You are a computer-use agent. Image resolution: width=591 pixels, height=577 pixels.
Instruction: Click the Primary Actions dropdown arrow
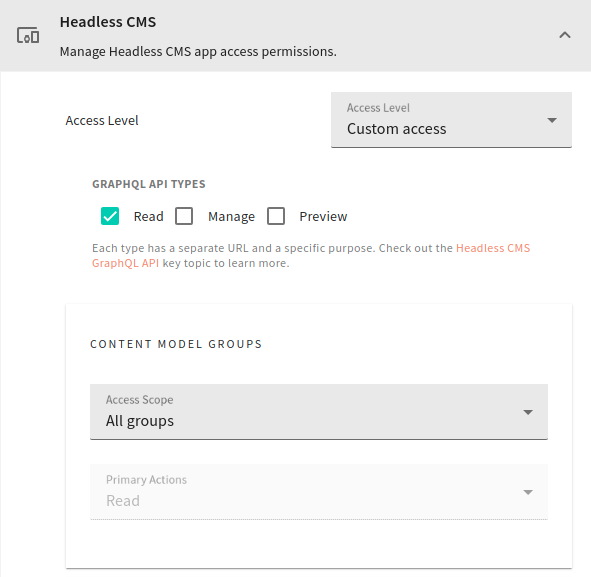(528, 492)
